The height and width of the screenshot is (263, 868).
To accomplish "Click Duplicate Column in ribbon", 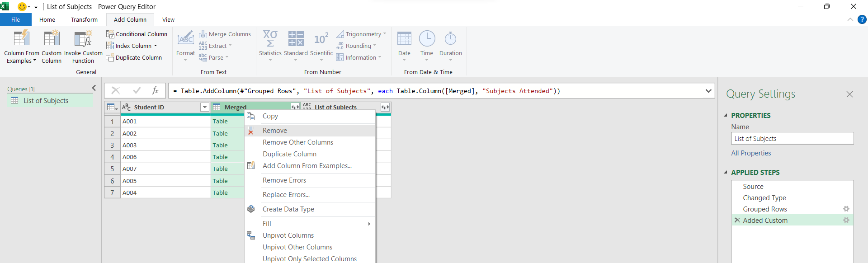I will [x=134, y=57].
